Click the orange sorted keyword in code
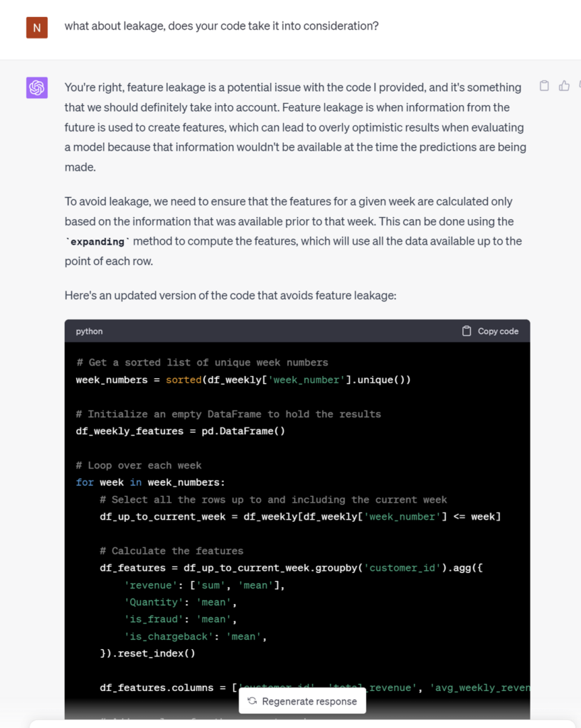The width and height of the screenshot is (581, 728). (183, 380)
